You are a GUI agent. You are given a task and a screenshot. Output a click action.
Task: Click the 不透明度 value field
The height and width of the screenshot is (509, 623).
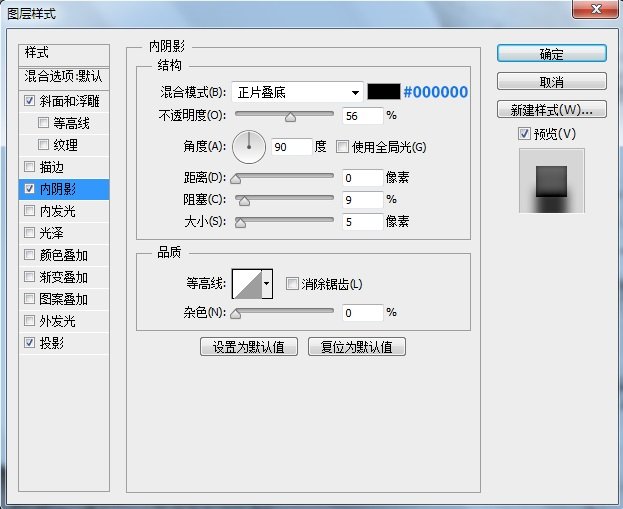pyautogui.click(x=362, y=116)
